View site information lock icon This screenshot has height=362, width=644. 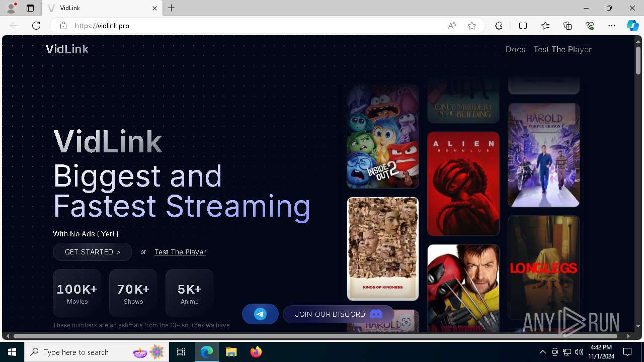click(63, 26)
